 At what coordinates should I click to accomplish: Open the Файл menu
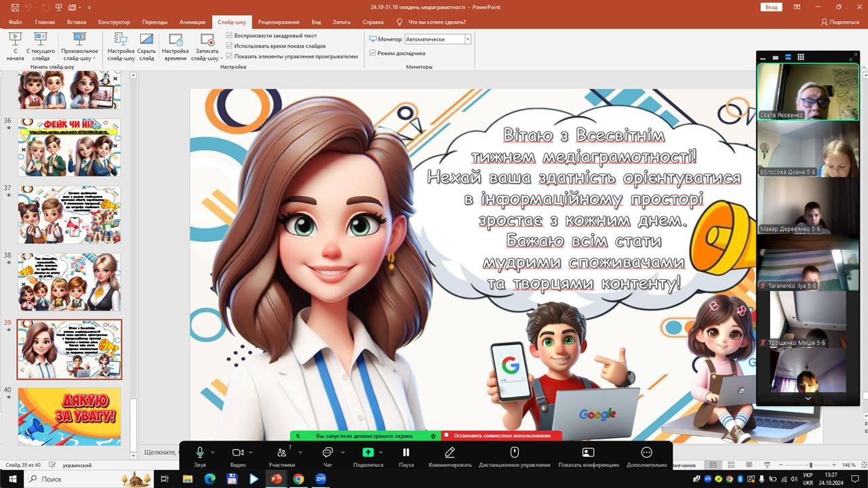coord(15,22)
